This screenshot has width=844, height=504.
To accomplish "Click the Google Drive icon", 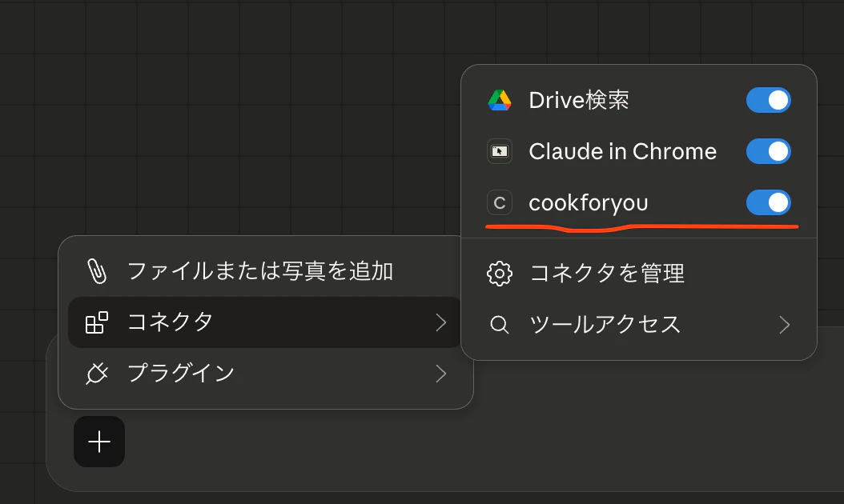I will click(500, 101).
